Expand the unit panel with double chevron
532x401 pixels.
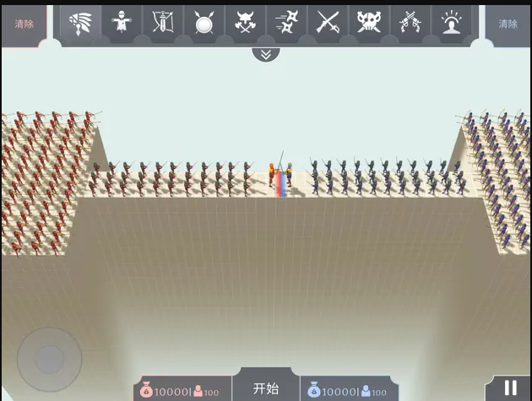[x=266, y=54]
